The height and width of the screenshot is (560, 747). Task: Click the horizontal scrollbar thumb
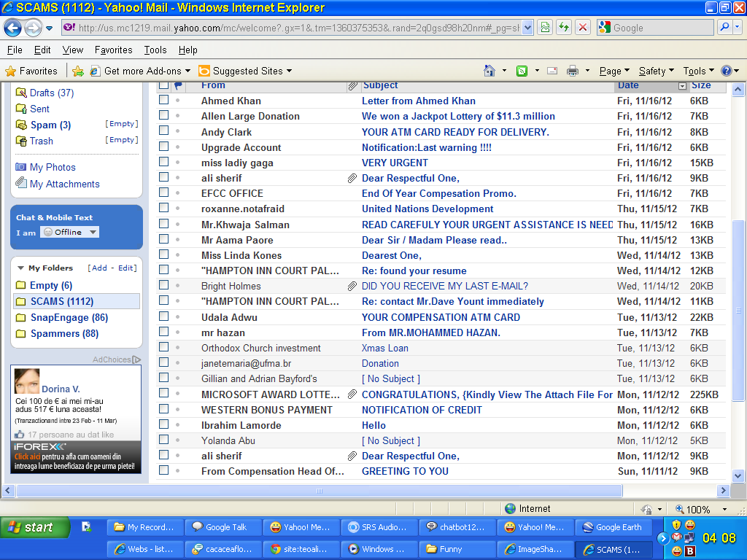(x=320, y=491)
